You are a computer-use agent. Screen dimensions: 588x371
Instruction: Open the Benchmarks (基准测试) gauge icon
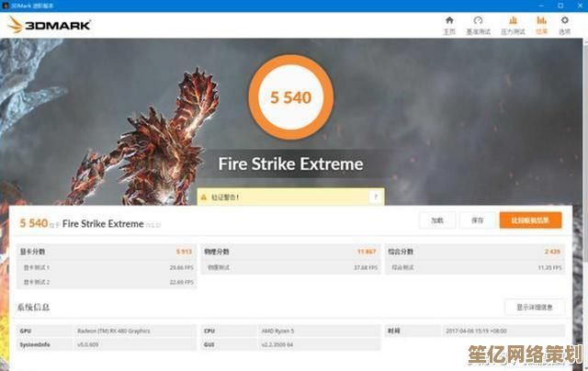tap(478, 20)
